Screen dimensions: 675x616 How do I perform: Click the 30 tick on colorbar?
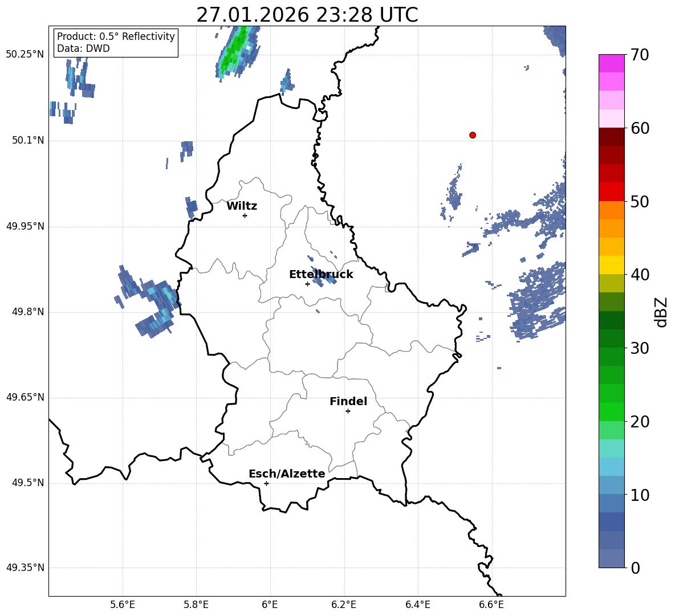point(640,348)
